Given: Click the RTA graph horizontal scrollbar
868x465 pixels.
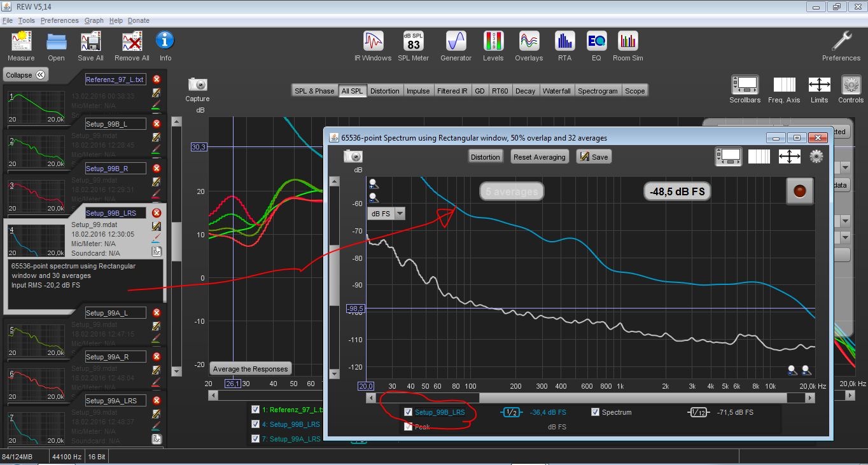Looking at the screenshot, I should [633, 398].
